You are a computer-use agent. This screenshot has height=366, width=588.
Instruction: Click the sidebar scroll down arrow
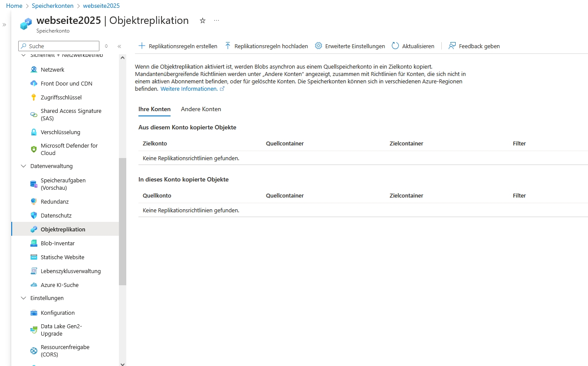(122, 364)
